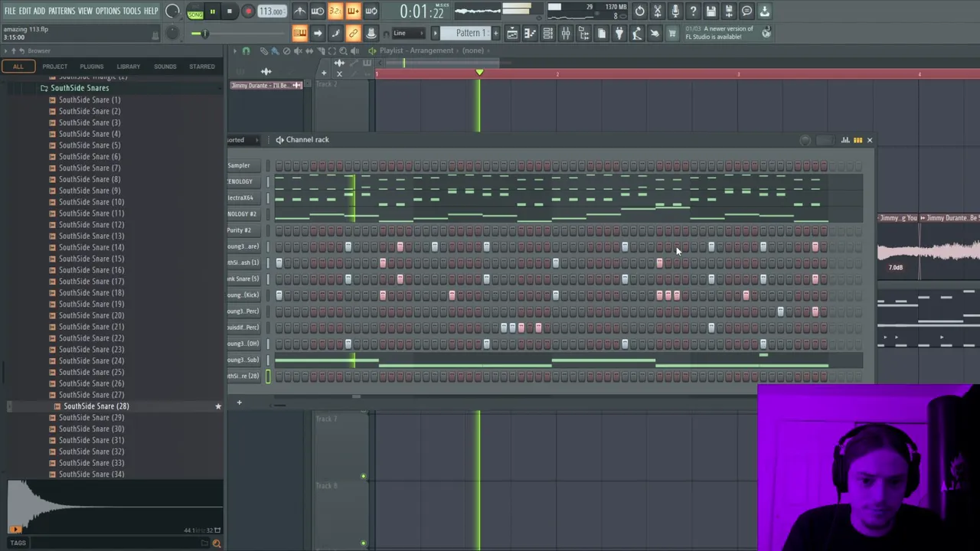
Task: Open the audio editor scissors icon
Action: click(657, 11)
